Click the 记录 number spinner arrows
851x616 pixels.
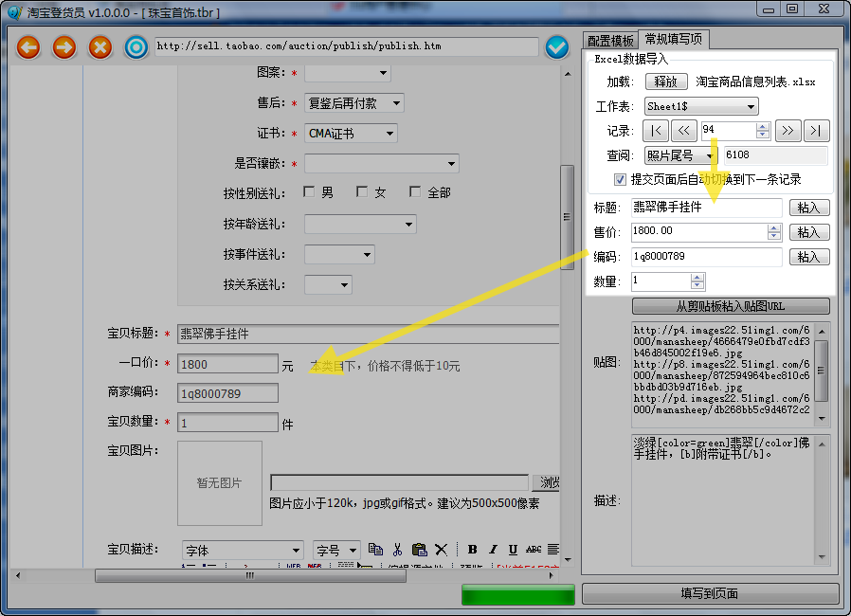763,130
